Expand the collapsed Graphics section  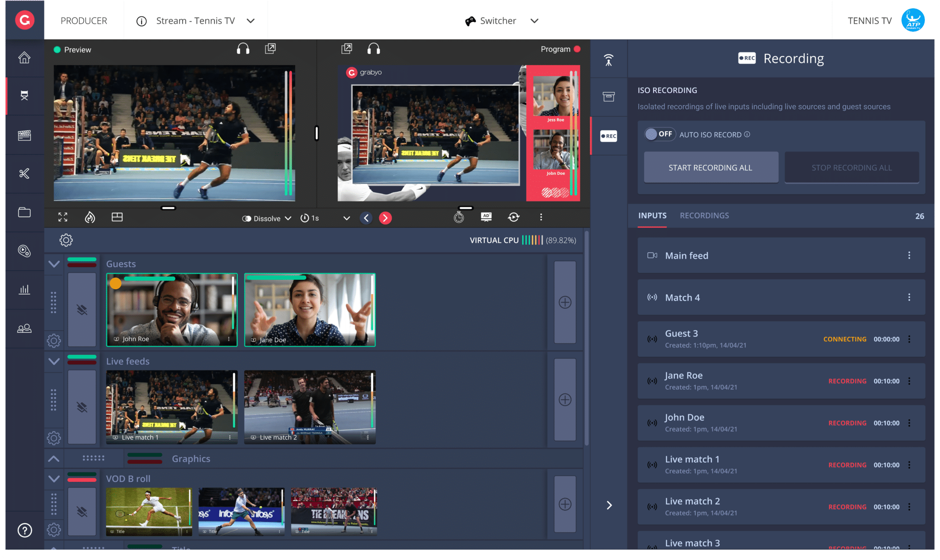tap(54, 459)
